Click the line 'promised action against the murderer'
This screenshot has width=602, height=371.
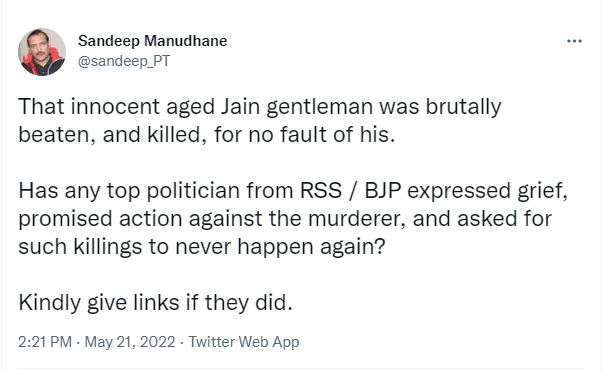point(285,219)
